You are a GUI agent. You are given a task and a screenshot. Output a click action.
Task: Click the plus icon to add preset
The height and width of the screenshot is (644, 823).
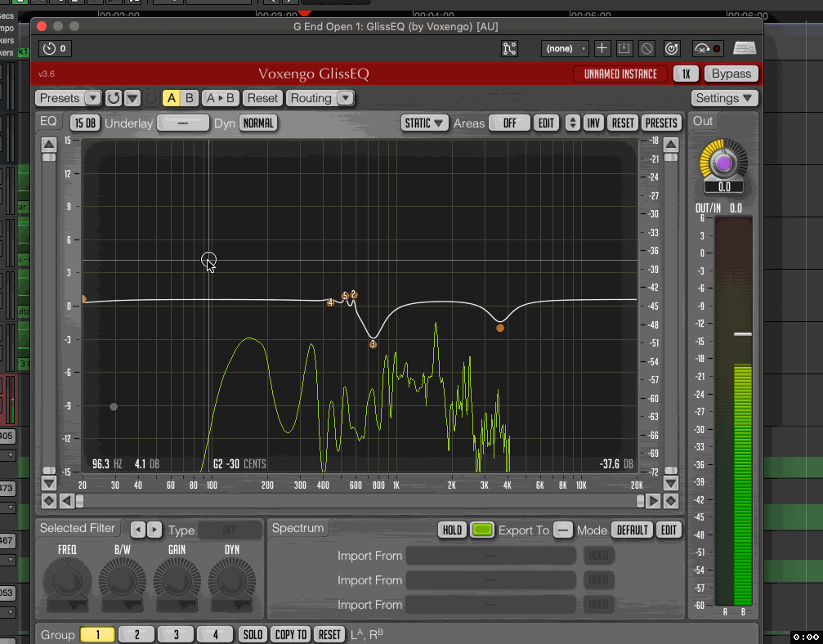click(602, 48)
